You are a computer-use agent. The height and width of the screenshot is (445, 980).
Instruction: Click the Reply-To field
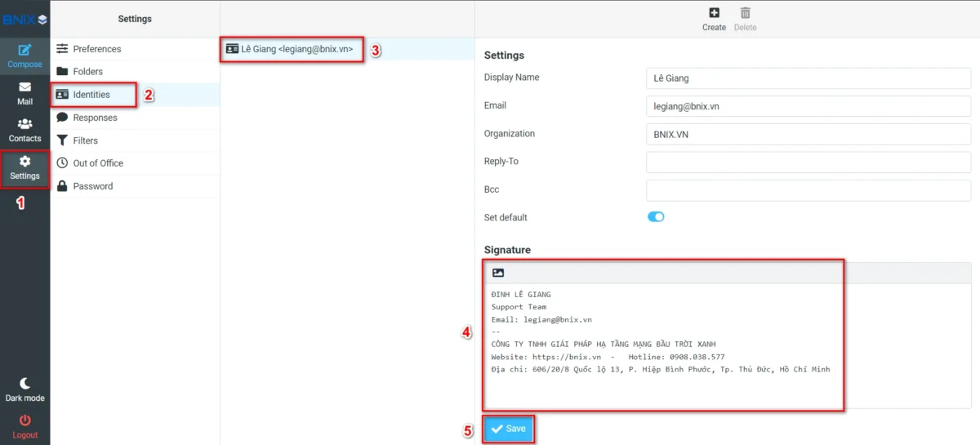coord(808,162)
